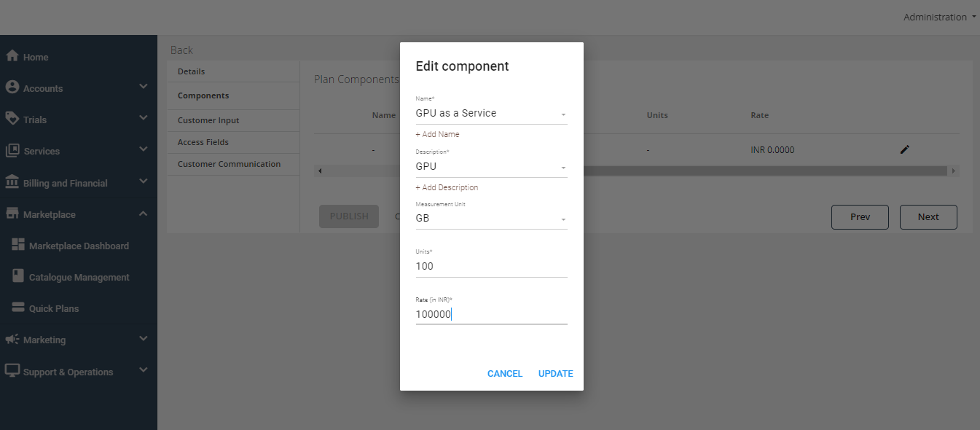
Task: Click the right arrow of the horizontal scrollbar
Action: click(954, 171)
